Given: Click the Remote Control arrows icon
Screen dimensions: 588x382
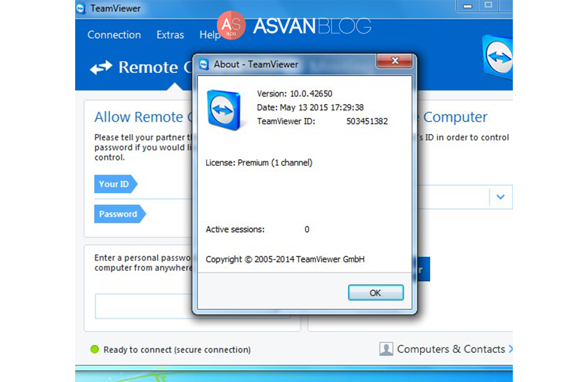Looking at the screenshot, I should click(101, 68).
